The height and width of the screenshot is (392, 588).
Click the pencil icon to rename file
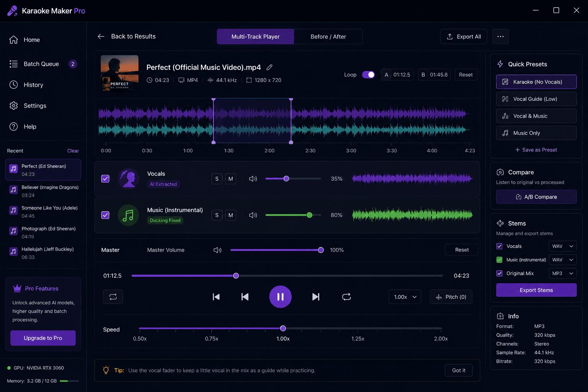269,67
